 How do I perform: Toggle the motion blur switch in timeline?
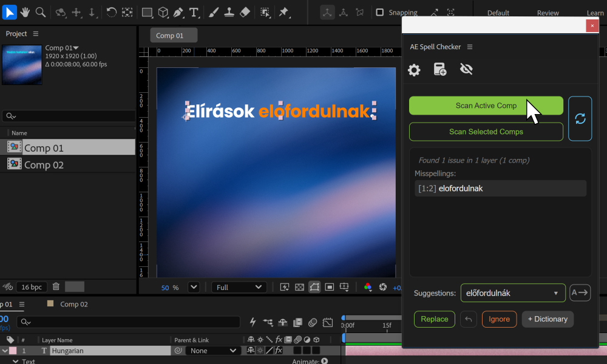[313, 322]
